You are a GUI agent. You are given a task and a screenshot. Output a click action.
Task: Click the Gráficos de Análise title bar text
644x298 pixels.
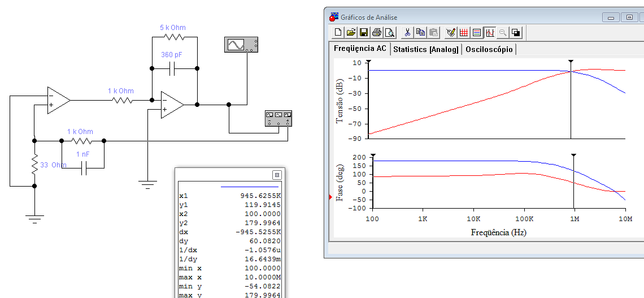point(369,18)
